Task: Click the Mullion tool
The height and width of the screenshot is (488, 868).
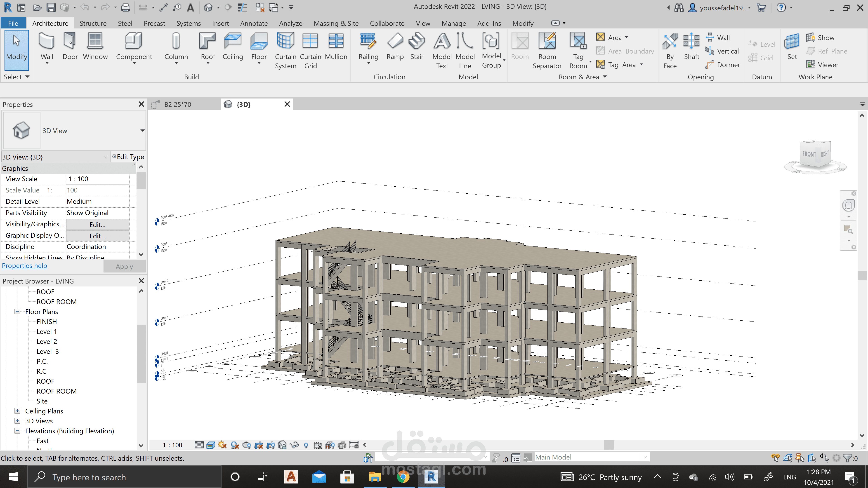Action: click(336, 47)
